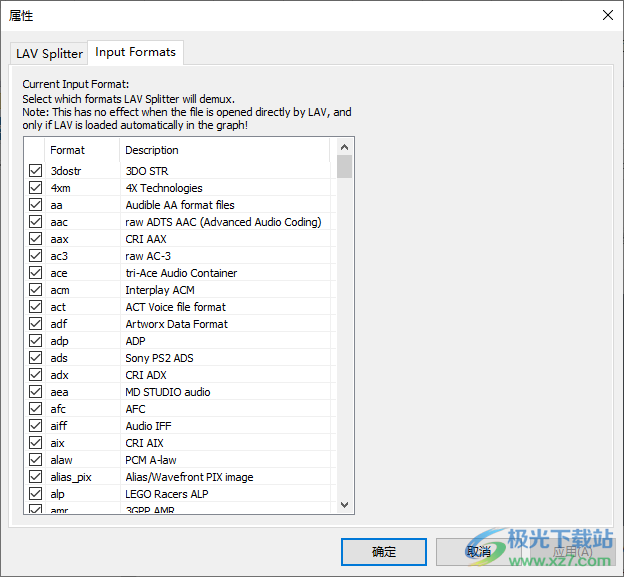Select the 'Sony PS2 ADS' description

pos(159,358)
